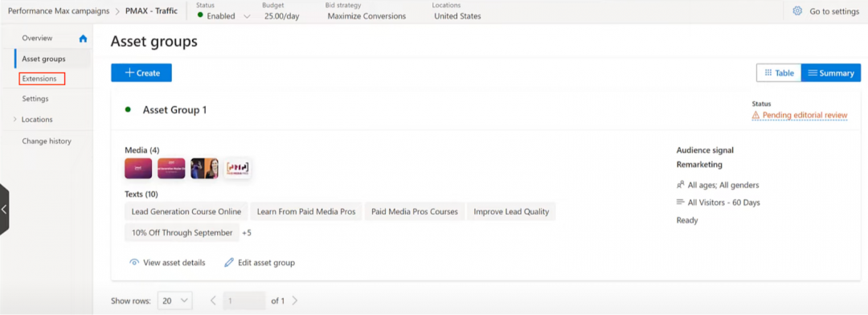Expand the collapsed left side panel arrow
Viewport: 868px width, 315px height.
(5, 210)
